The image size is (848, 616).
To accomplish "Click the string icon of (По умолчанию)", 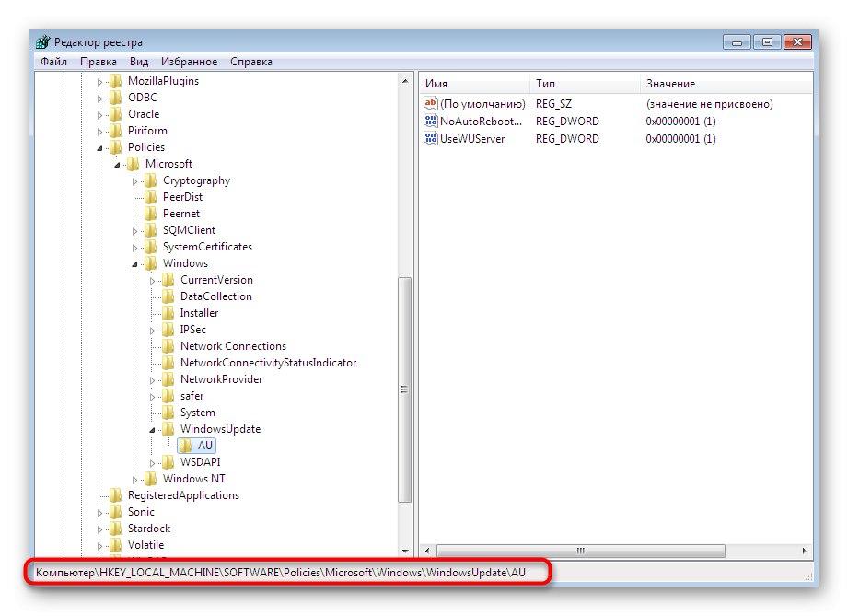I will (431, 103).
